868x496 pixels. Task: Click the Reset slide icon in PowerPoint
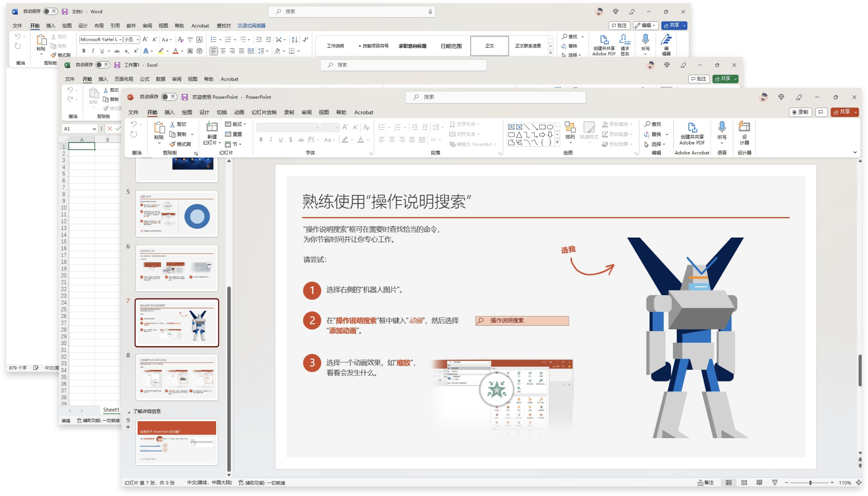click(228, 134)
